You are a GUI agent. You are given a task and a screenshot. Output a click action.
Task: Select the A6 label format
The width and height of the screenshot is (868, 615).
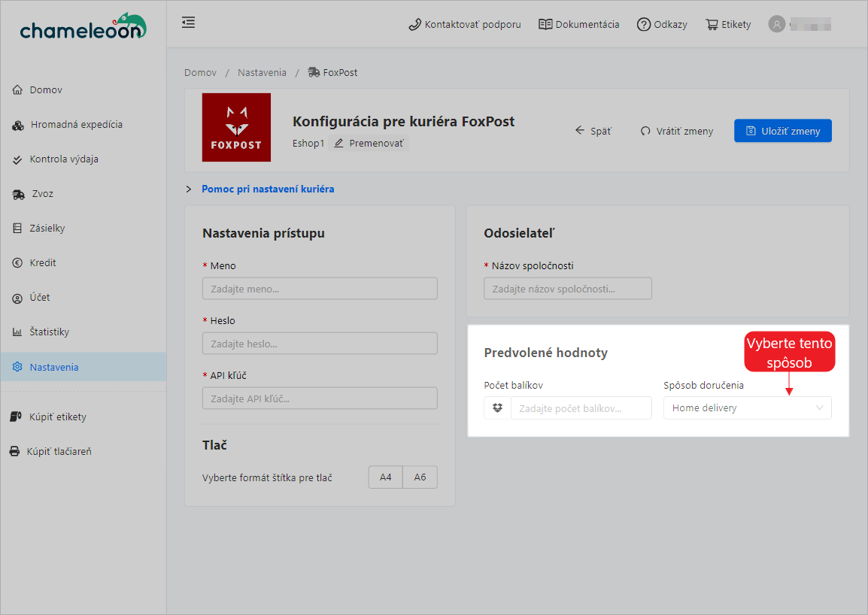point(420,477)
